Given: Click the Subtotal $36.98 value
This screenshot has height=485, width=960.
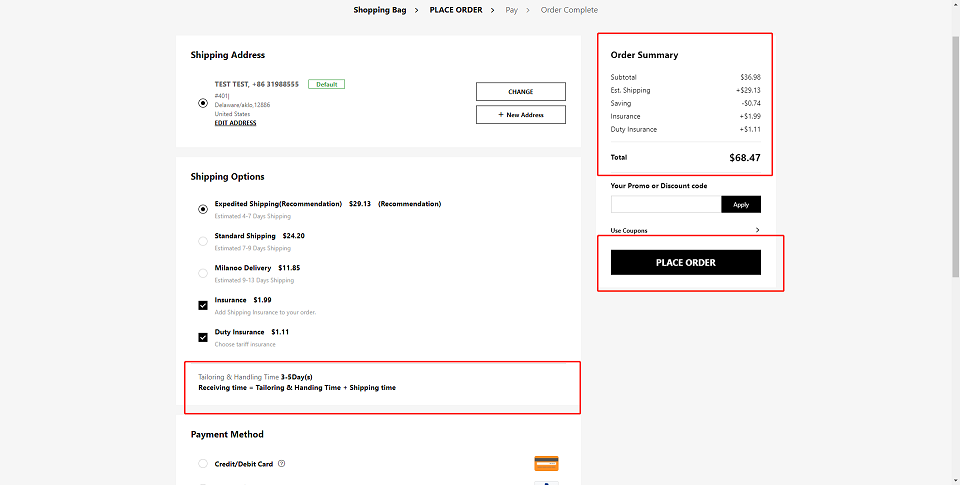Looking at the screenshot, I should point(750,77).
